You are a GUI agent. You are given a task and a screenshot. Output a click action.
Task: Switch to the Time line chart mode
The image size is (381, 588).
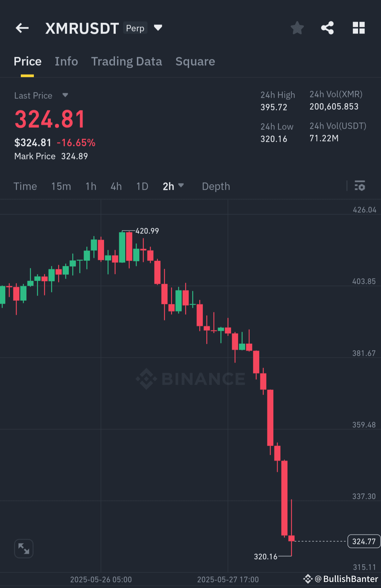pos(25,186)
